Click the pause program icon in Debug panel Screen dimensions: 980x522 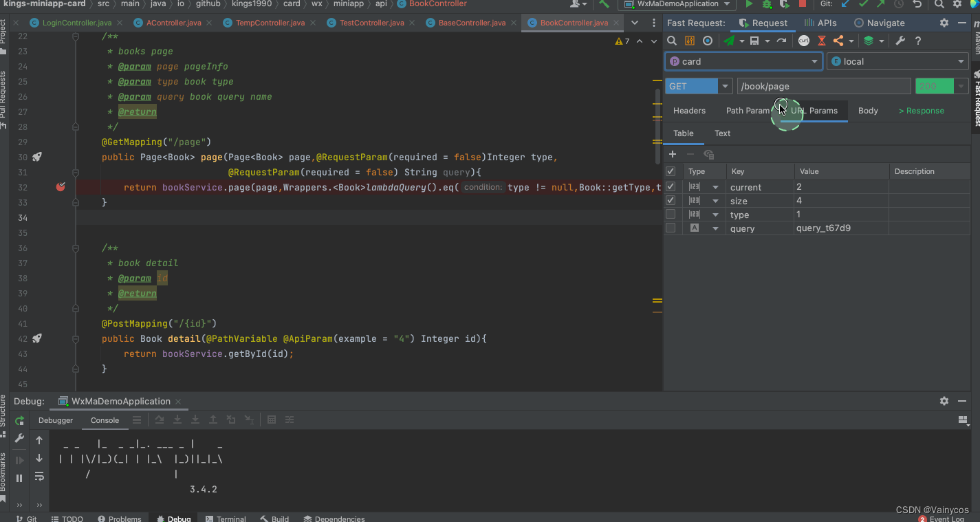(x=19, y=478)
